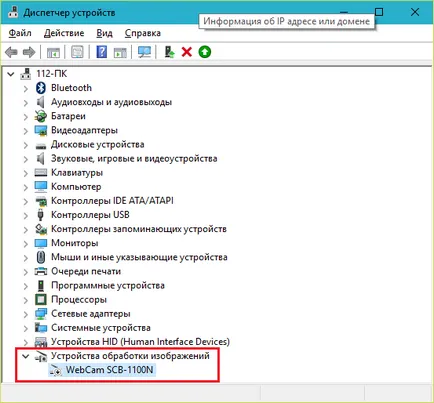Close the Device Manager window
This screenshot has height=403, width=434.
[415, 12]
